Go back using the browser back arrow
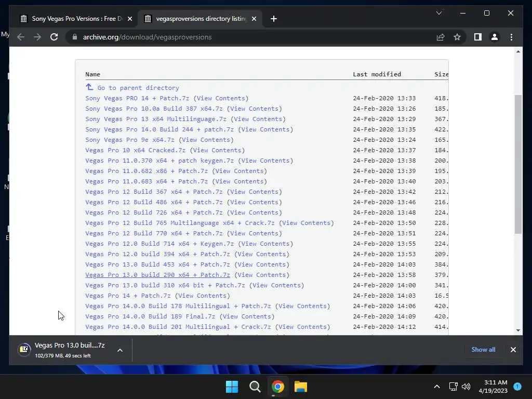Image resolution: width=532 pixels, height=399 pixels. (21, 37)
